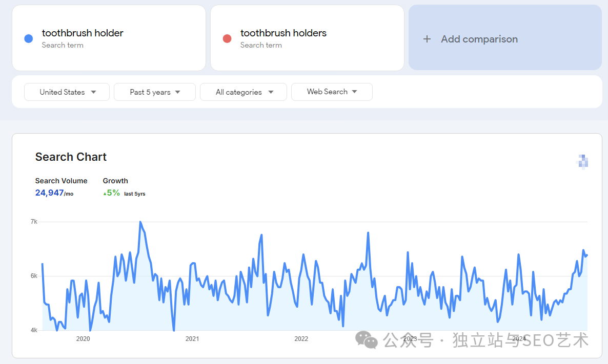Screen dimensions: 608x364
Task: Select the "toothbrush holder" search term text
Action: (x=83, y=33)
